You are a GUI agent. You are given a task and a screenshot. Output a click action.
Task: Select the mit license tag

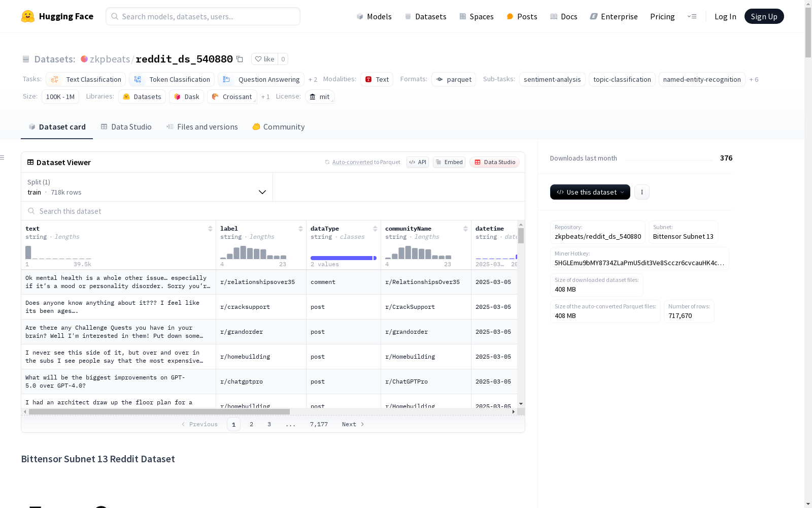coord(320,97)
